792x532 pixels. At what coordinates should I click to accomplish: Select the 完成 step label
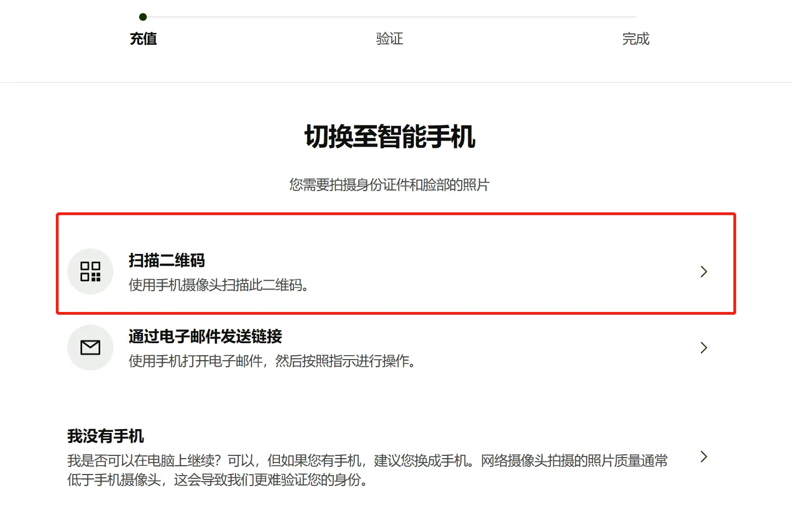coord(635,39)
